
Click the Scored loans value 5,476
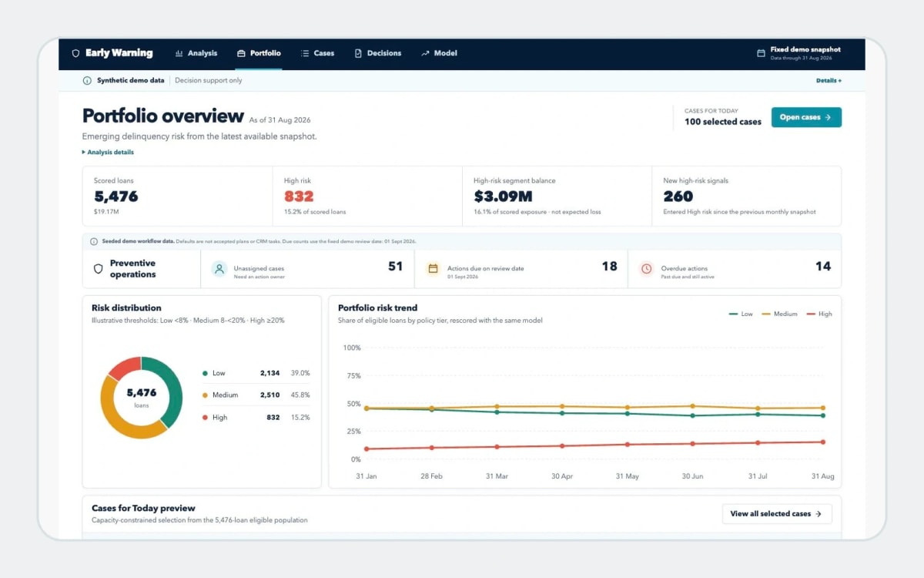pyautogui.click(x=116, y=197)
